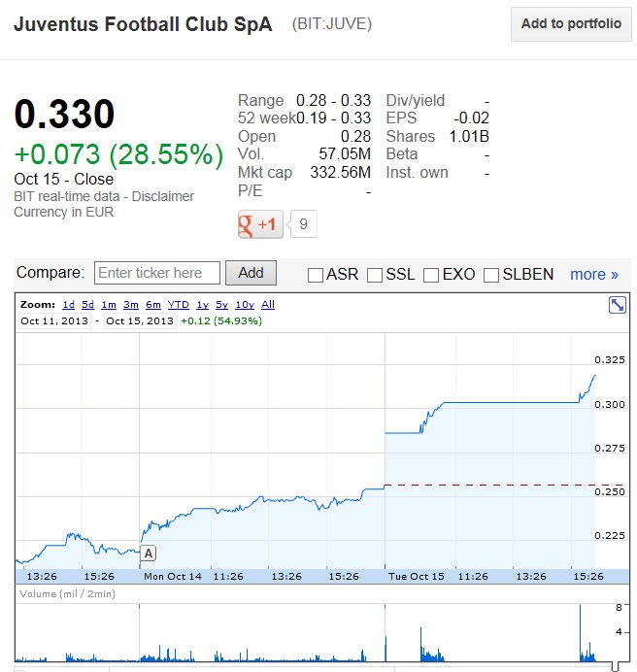The width and height of the screenshot is (637, 672).
Task: Enable the SSL comparison checkbox
Action: 375,275
